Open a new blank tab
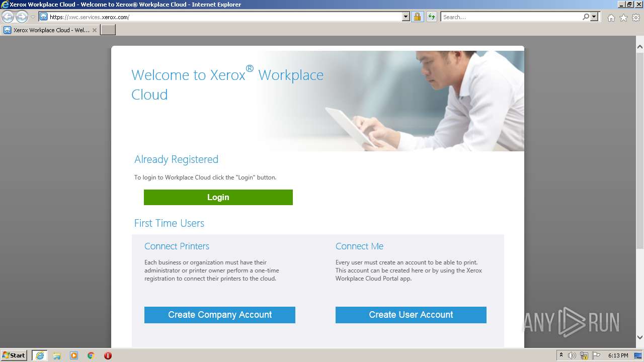 pyautogui.click(x=108, y=30)
